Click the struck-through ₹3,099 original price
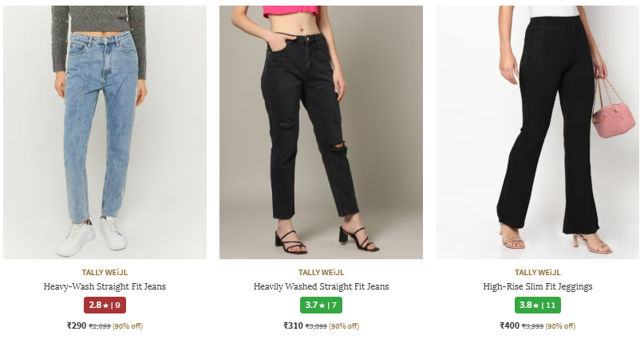 (317, 326)
